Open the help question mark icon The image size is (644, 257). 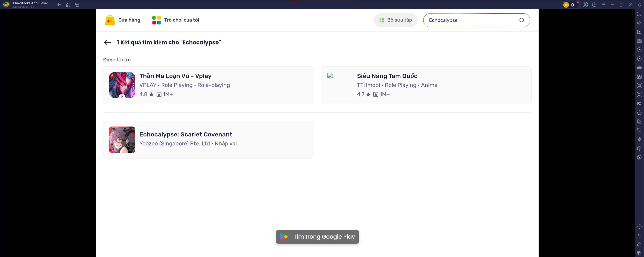point(594,5)
